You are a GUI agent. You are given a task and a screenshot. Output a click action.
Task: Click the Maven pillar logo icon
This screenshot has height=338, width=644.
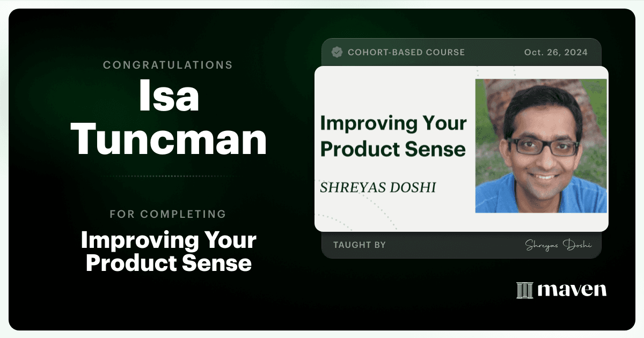point(524,290)
